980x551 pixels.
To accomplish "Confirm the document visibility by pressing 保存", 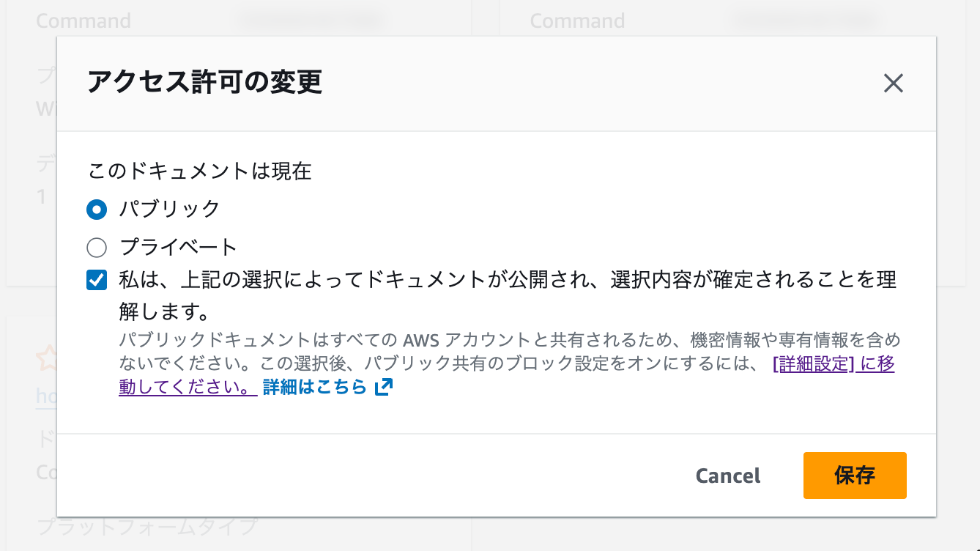I will click(x=854, y=476).
